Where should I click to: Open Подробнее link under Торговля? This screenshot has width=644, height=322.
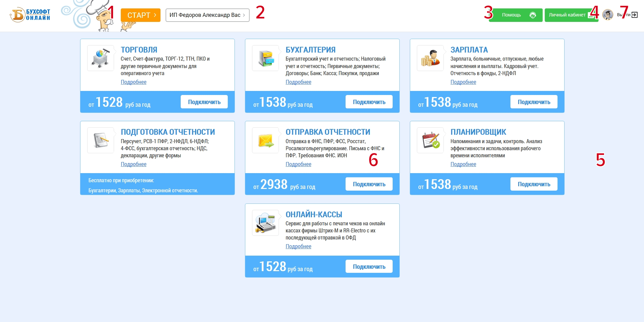[134, 82]
